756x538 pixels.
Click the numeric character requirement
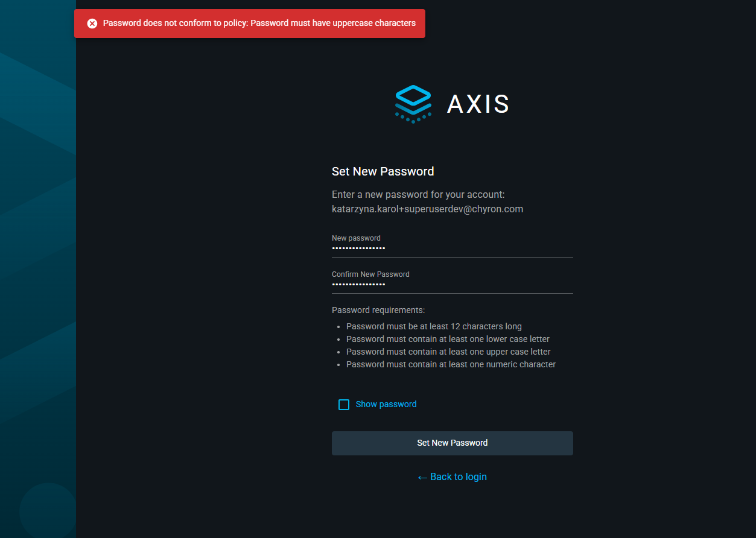coord(451,364)
